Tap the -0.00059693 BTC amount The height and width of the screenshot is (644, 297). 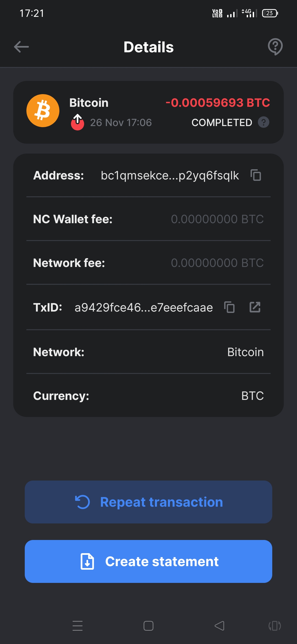click(x=218, y=103)
